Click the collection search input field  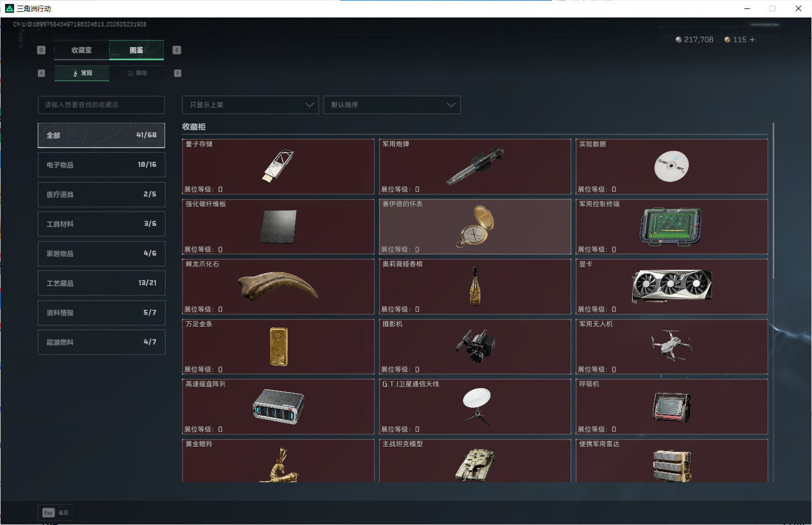pyautogui.click(x=101, y=105)
